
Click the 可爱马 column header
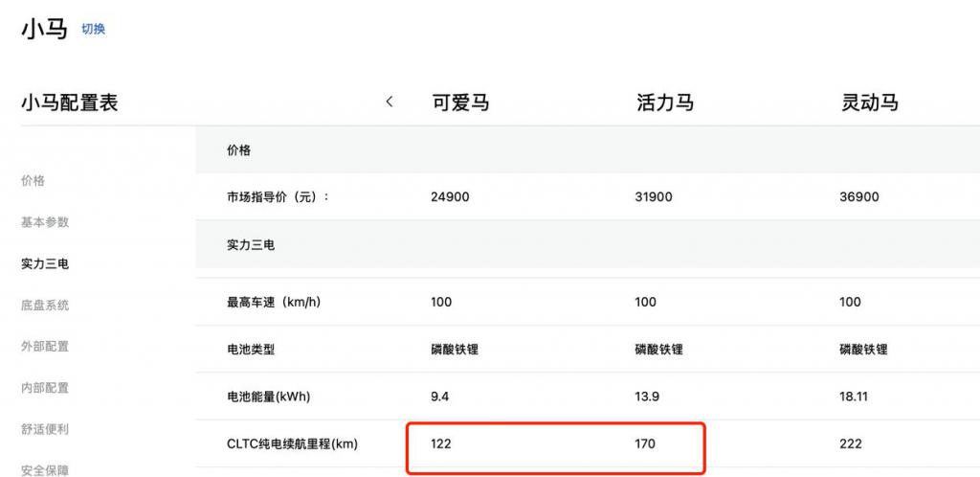460,102
